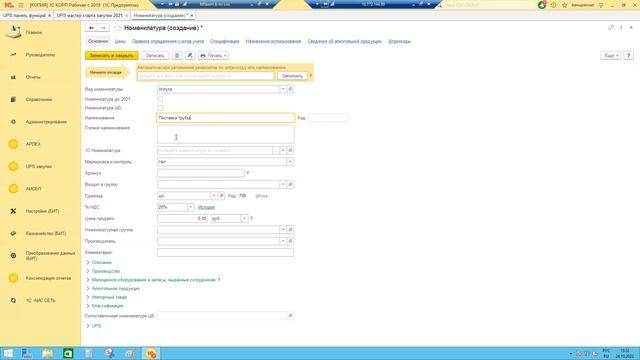Switch to the Спецификации tab
This screenshot has width=640, height=360.
click(224, 41)
